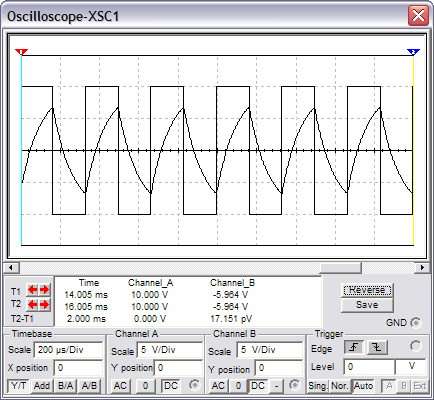The image size is (434, 400).
Task: Set Channel B coupling to DC
Action: [258, 386]
